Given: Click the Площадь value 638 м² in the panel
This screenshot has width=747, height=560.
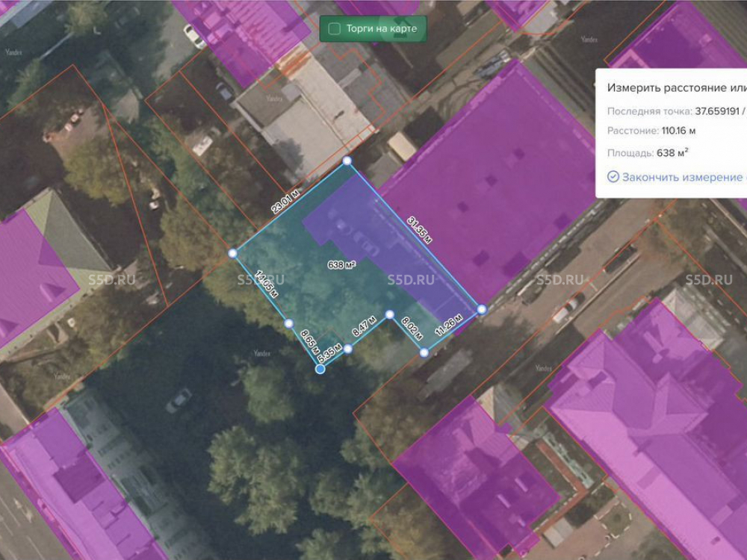Looking at the screenshot, I should 672,153.
